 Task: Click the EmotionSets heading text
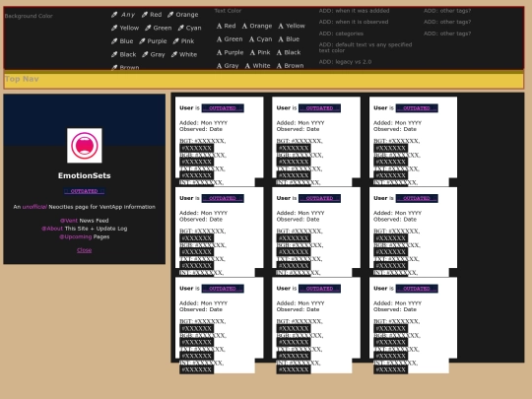84,175
